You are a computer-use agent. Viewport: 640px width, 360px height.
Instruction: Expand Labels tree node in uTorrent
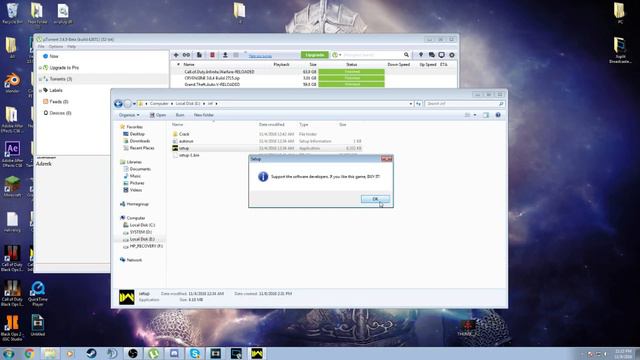tap(40, 90)
